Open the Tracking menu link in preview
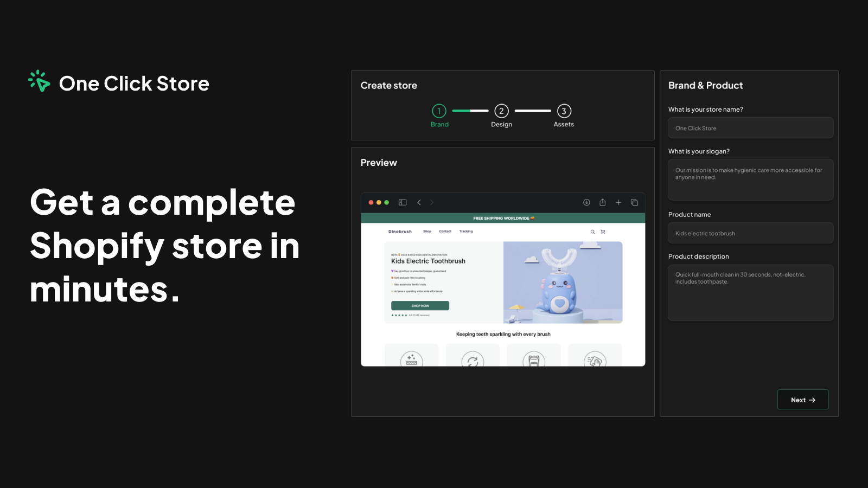This screenshot has width=868, height=488. coord(466,232)
